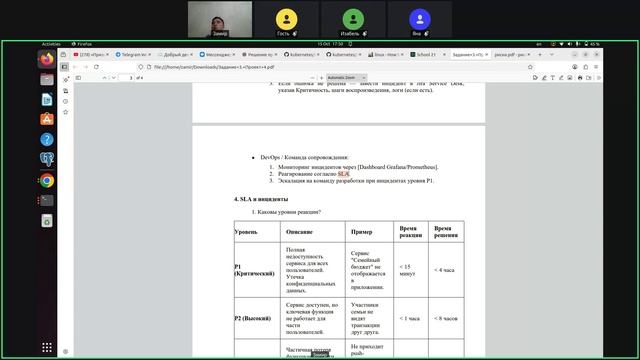Open the Files manager in the dock
Viewport: 640px width, 360px height.
(47, 80)
